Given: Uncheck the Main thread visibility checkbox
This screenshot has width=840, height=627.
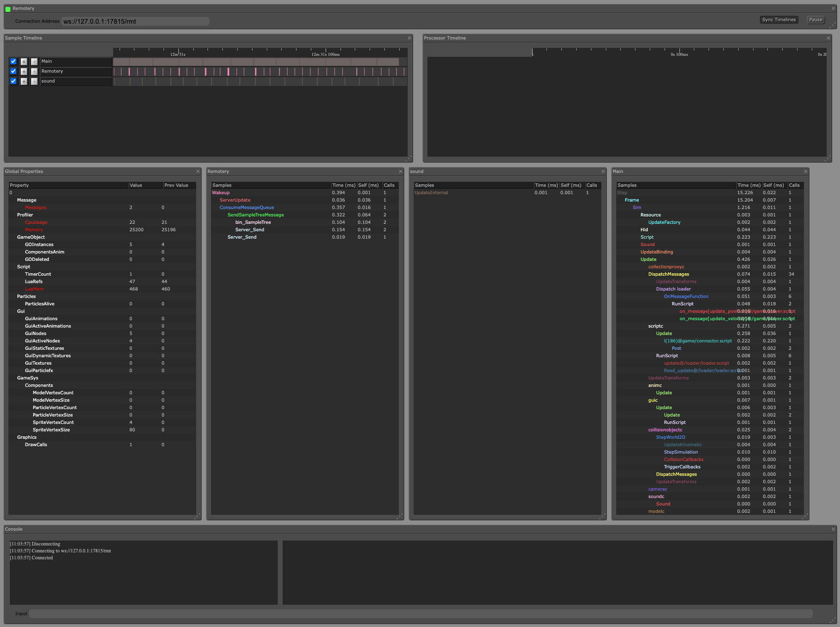Looking at the screenshot, I should [13, 61].
